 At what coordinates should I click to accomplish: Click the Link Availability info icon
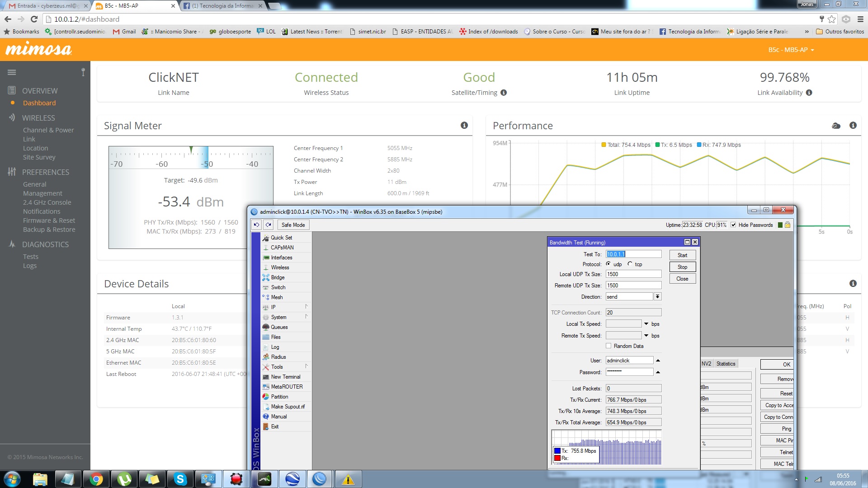click(x=809, y=93)
